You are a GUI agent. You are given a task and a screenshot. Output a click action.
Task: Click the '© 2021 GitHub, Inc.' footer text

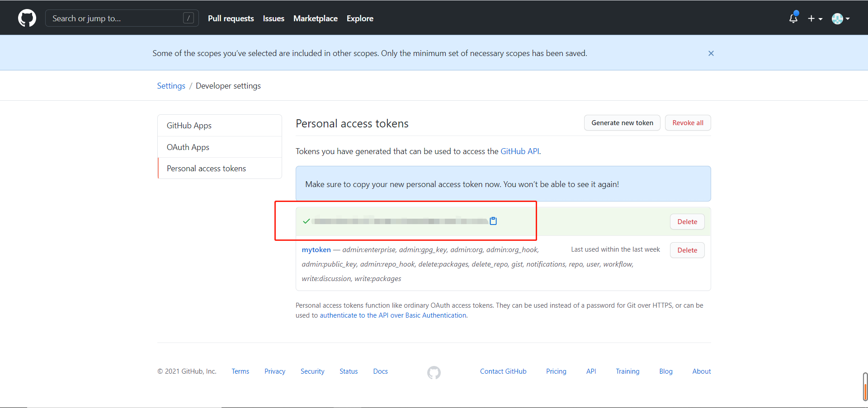coord(187,371)
